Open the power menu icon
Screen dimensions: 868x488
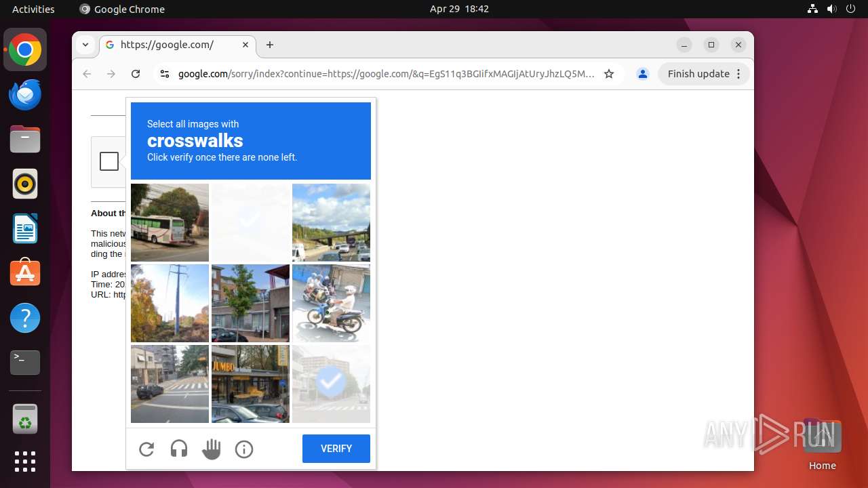point(851,9)
